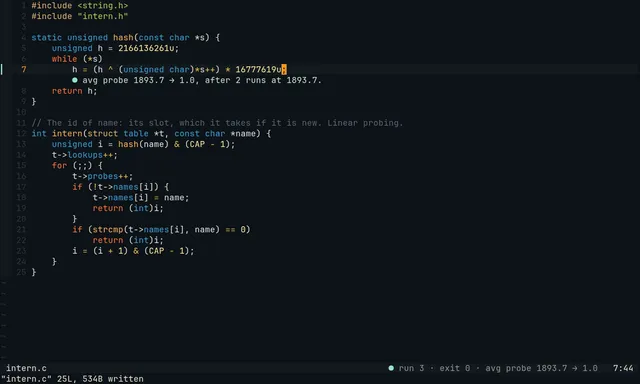Screen dimensions: 640x384
Task: Click '#include <string.h>' on line 1
Action: (80, 6)
